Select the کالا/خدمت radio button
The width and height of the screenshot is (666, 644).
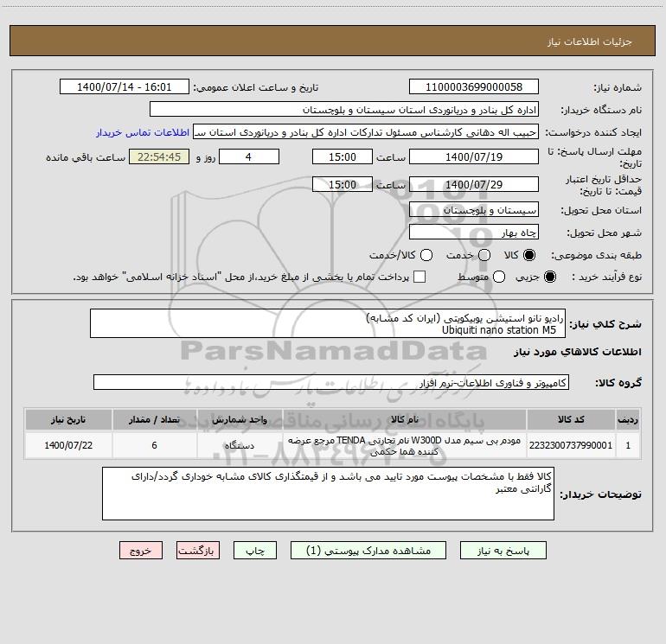coord(426,255)
